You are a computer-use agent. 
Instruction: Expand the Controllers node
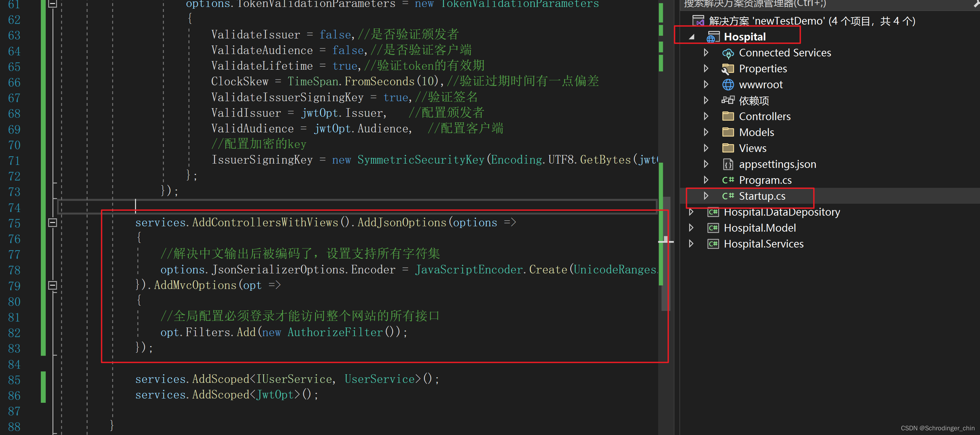(706, 116)
